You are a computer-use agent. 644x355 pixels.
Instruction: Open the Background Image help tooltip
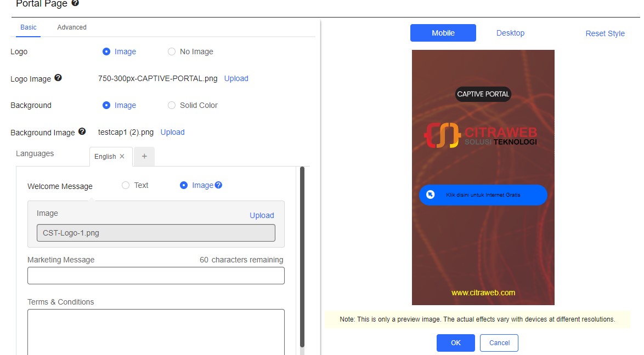pyautogui.click(x=82, y=131)
